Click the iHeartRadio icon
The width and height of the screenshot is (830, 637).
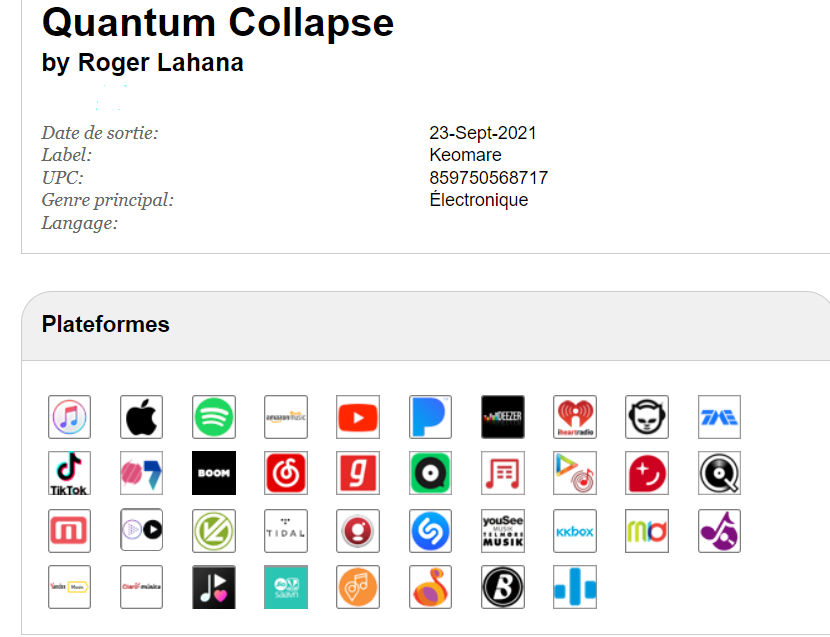(x=575, y=417)
